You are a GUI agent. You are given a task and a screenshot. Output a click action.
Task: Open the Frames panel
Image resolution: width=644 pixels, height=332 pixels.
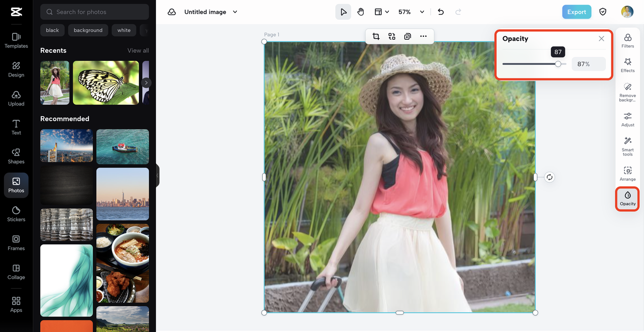[16, 243]
